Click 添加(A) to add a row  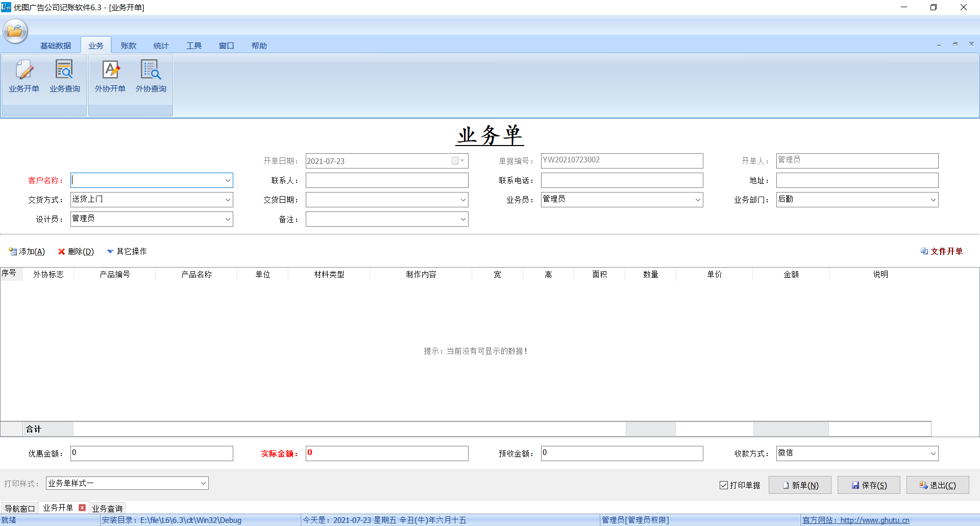(27, 251)
